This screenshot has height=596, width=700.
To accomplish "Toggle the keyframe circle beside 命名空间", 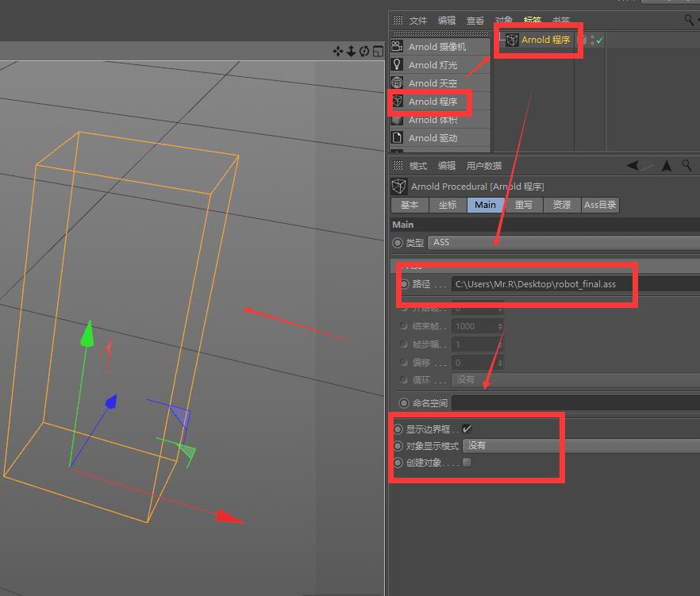I will tap(403, 403).
